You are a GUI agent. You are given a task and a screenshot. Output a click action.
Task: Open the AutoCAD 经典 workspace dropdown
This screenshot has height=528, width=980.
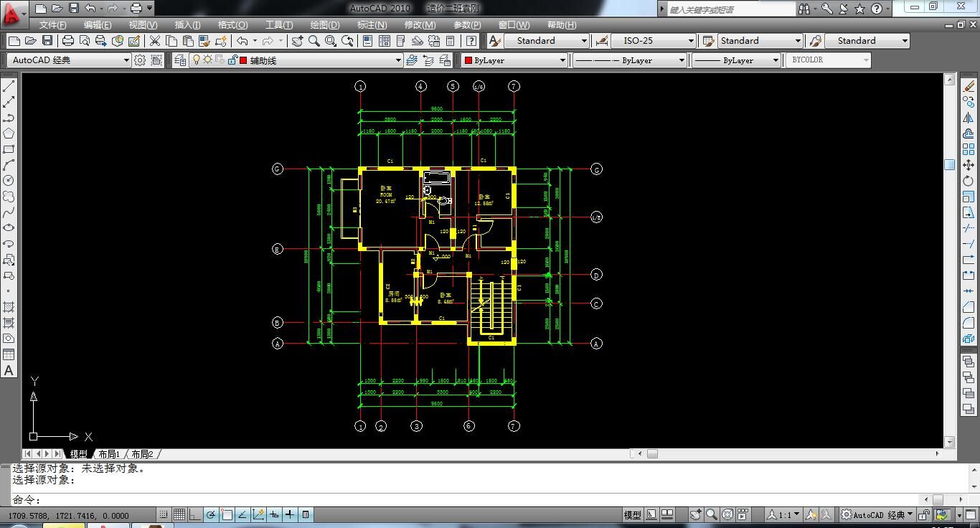[x=126, y=60]
